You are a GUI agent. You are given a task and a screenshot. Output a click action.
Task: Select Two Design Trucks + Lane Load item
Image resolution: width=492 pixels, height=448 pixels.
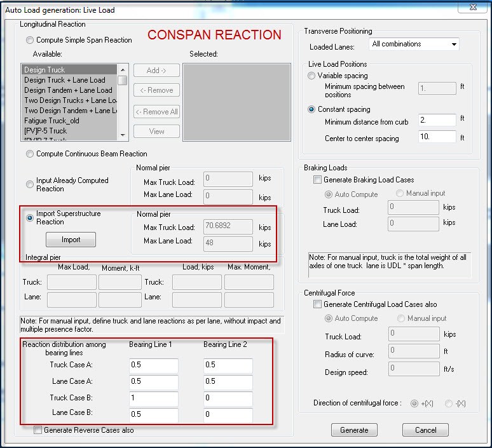pos(69,100)
